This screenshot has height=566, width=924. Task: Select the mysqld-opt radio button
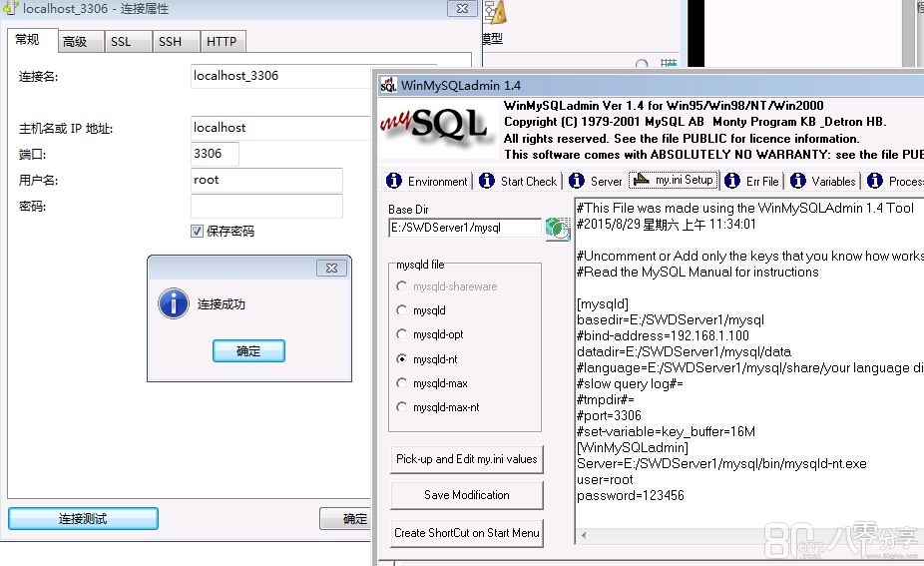[401, 334]
